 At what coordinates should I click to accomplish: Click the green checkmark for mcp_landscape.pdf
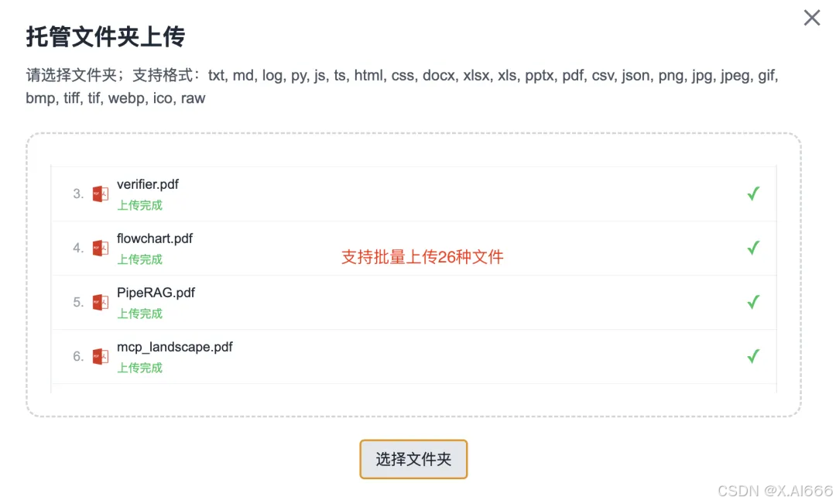pyautogui.click(x=752, y=356)
